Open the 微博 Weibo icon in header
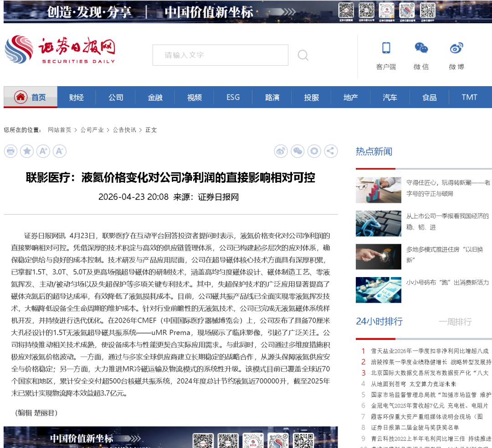This screenshot has height=448, width=492. (x=456, y=48)
